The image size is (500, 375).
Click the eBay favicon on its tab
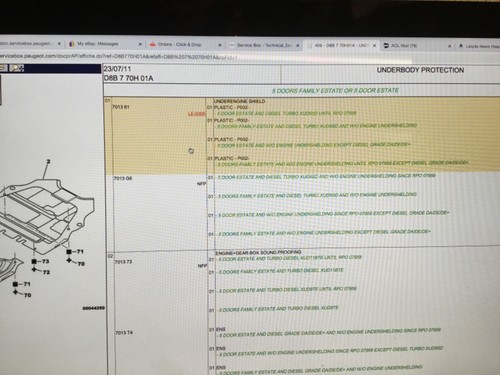tap(71, 44)
